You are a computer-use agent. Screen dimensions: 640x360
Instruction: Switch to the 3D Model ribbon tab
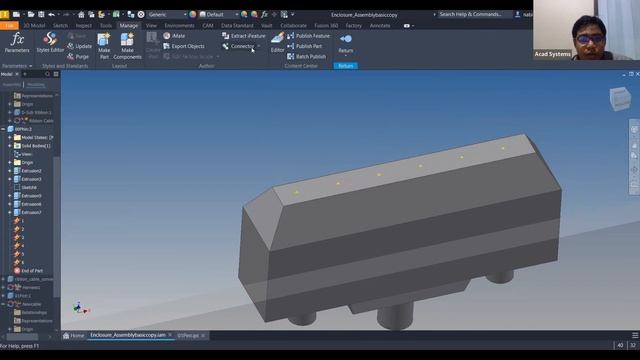[x=34, y=26]
